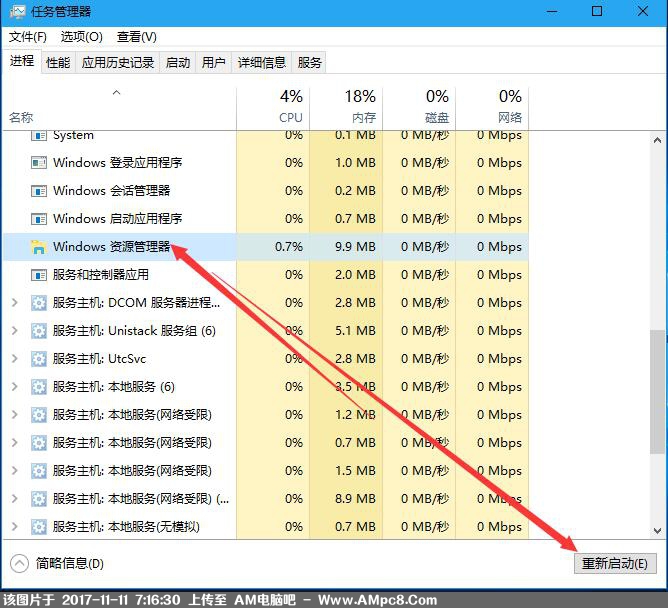The height and width of the screenshot is (608, 668).
Task: Click the gear icon of 服务主机: UtcSvc
Action: pyautogui.click(x=39, y=359)
